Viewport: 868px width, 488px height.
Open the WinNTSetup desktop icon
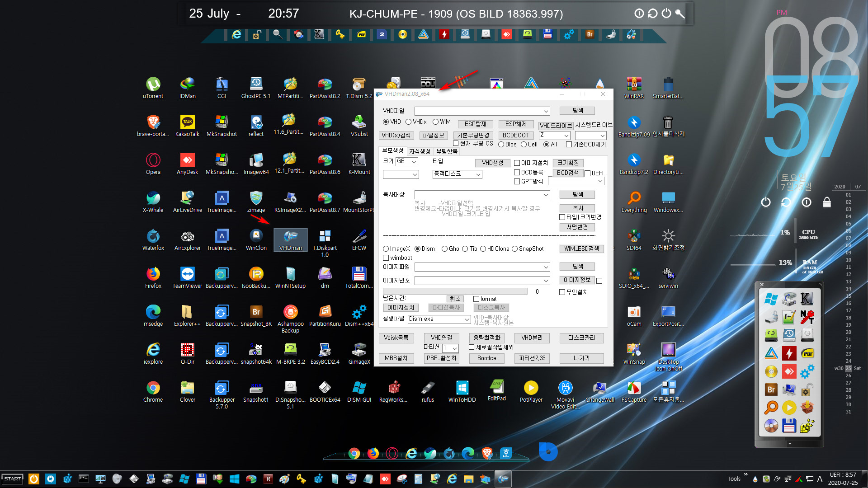[x=290, y=277]
